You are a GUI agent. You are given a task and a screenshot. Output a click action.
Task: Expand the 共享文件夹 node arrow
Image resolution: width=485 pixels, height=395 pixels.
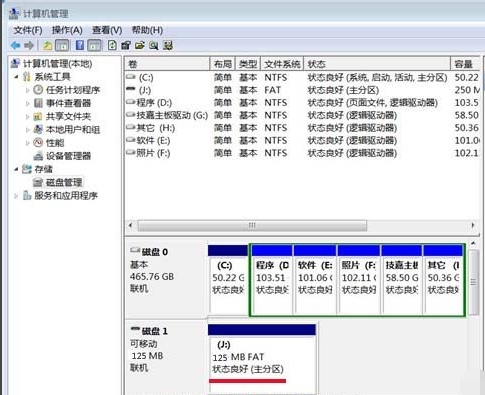(27, 116)
